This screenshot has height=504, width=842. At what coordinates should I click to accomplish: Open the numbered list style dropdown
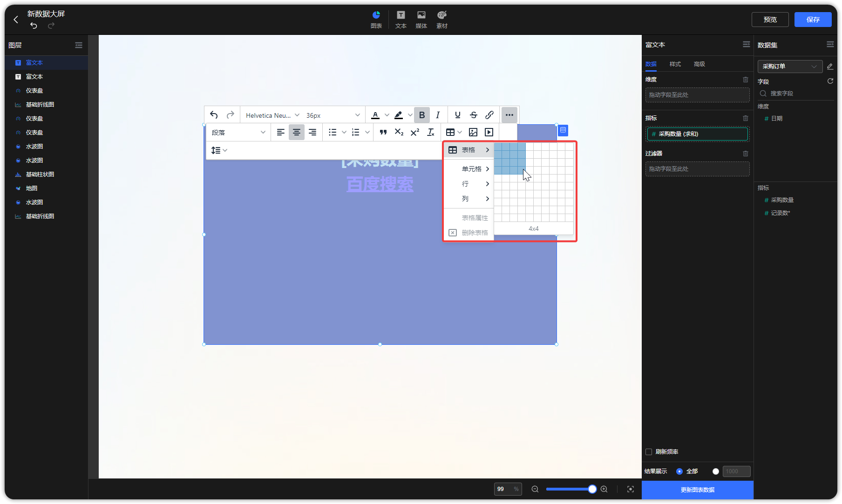click(x=367, y=132)
